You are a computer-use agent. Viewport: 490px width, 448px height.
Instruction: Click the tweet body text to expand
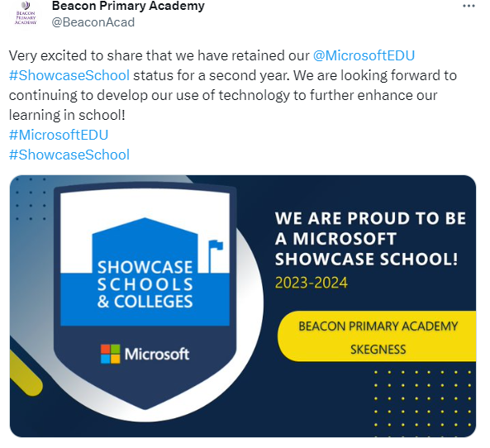(x=233, y=85)
